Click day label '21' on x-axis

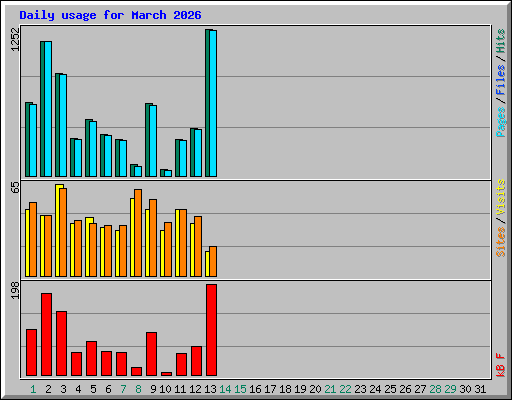[330, 389]
